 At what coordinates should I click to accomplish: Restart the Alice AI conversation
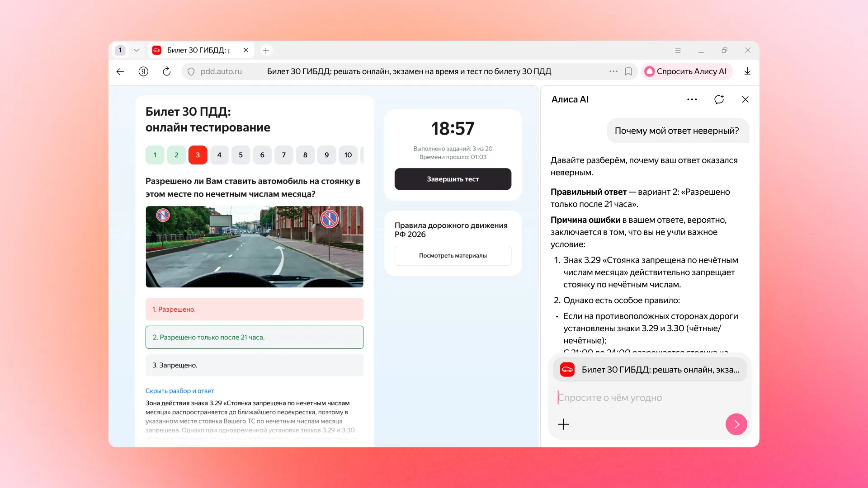(x=719, y=99)
